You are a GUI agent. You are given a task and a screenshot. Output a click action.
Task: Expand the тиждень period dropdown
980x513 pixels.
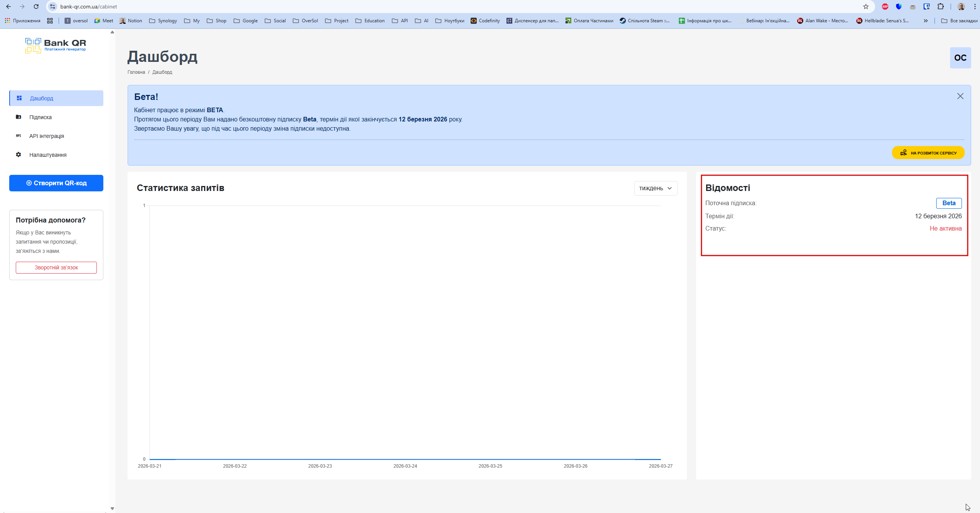[655, 188]
